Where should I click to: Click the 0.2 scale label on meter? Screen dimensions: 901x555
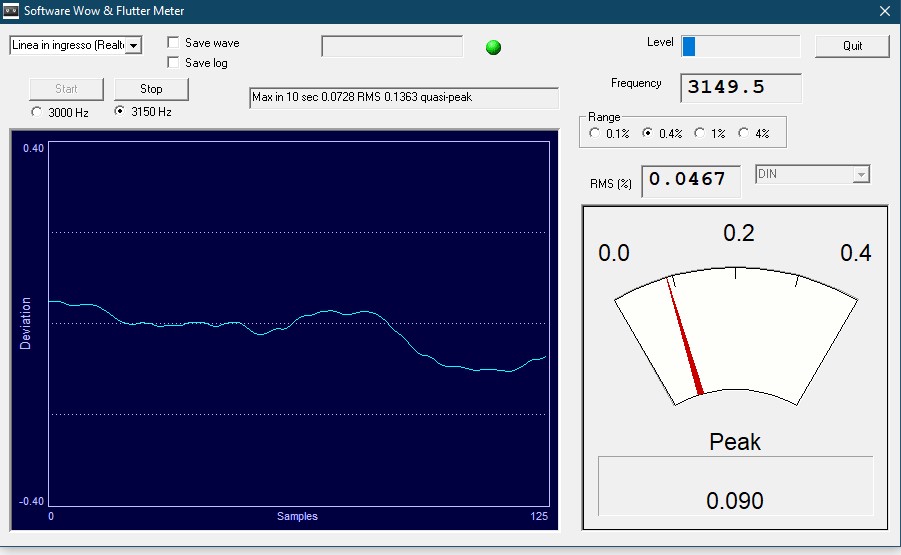tap(739, 233)
